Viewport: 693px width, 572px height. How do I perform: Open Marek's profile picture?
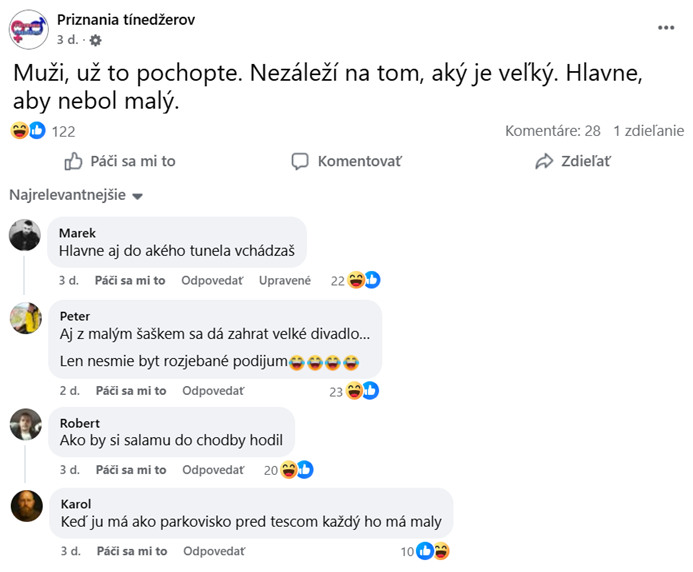[x=25, y=236]
